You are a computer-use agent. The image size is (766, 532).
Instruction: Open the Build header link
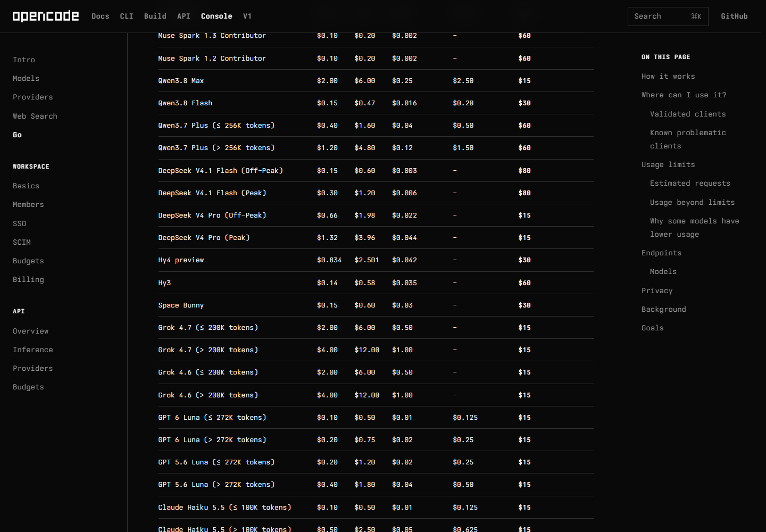tap(155, 16)
